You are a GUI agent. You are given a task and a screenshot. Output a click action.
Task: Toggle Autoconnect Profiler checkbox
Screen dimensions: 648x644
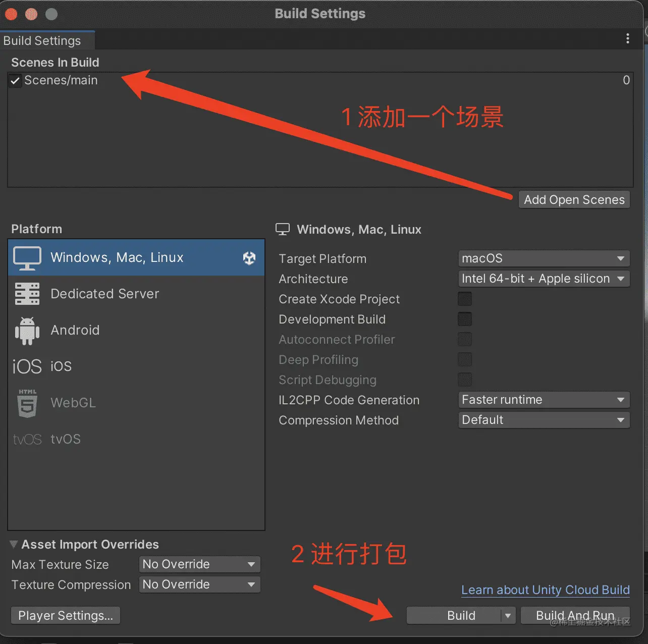tap(465, 339)
